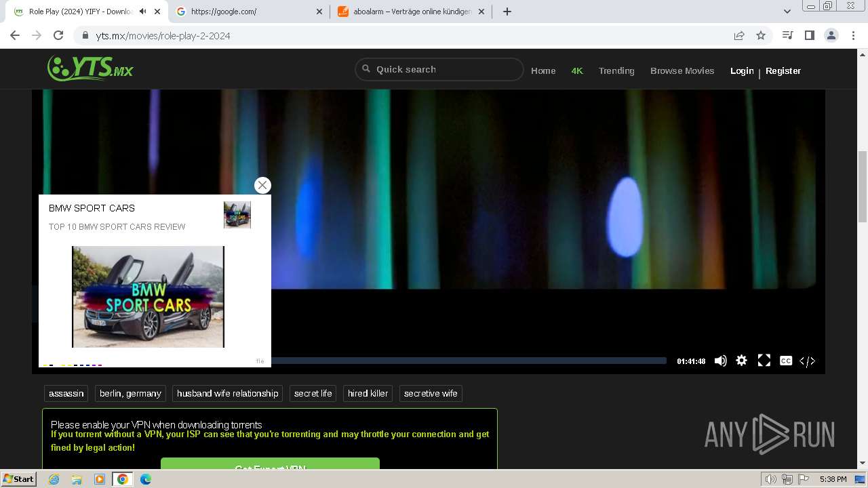Open Browse Movies

pos(682,70)
